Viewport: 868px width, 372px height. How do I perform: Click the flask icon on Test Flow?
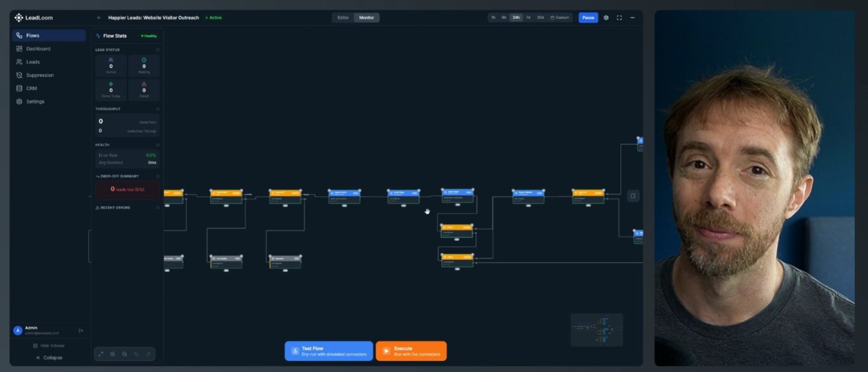(295, 351)
